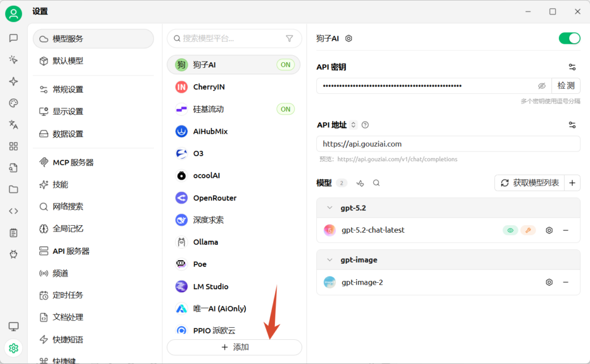
Task: Open settings for gpt-5.2-chat-latest model
Action: pos(549,230)
